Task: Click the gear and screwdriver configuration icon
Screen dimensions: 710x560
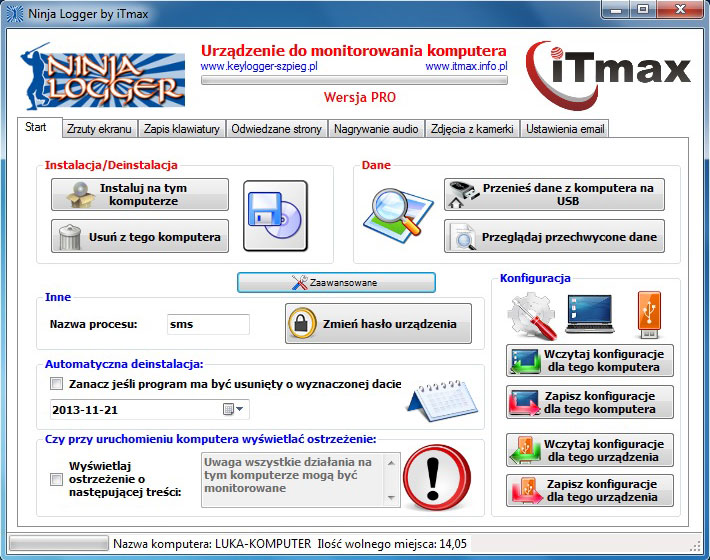Action: pyautogui.click(x=532, y=315)
